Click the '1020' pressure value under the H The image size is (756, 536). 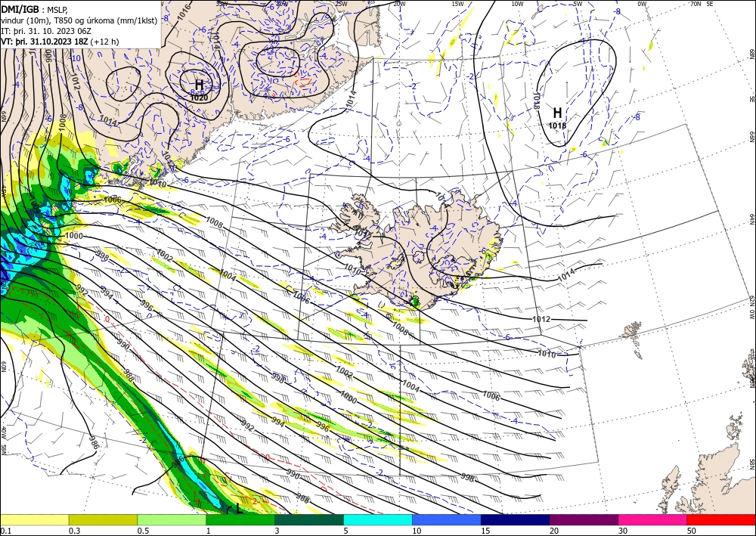[x=199, y=98]
